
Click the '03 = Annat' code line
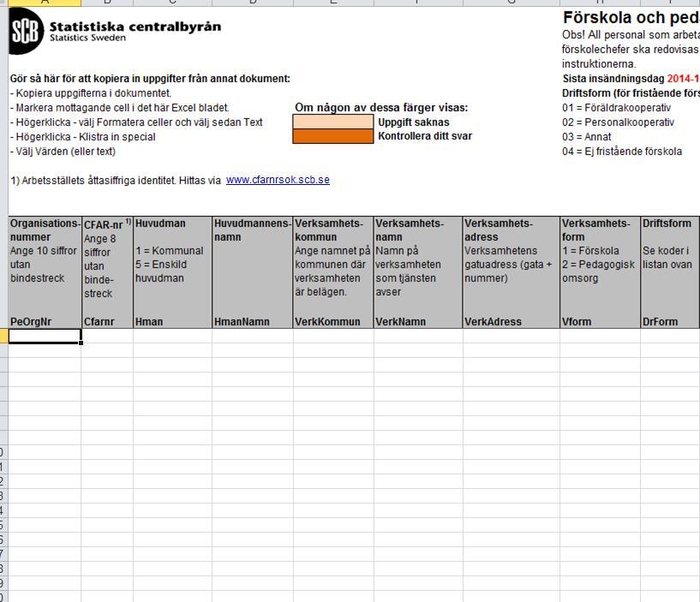click(x=587, y=136)
